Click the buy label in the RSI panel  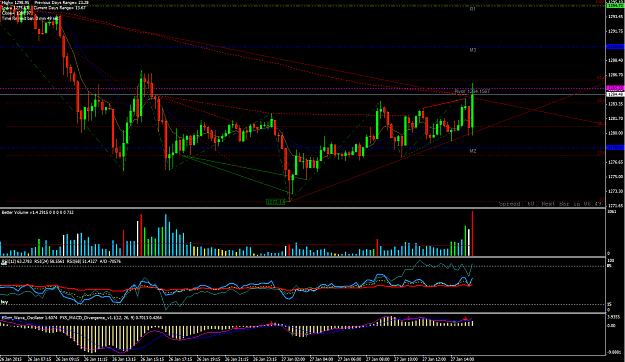[x=4, y=303]
